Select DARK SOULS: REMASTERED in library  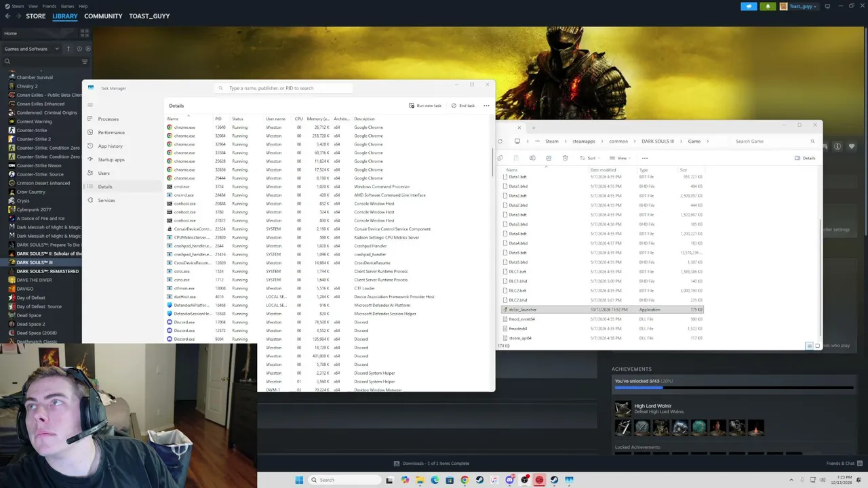click(47, 271)
